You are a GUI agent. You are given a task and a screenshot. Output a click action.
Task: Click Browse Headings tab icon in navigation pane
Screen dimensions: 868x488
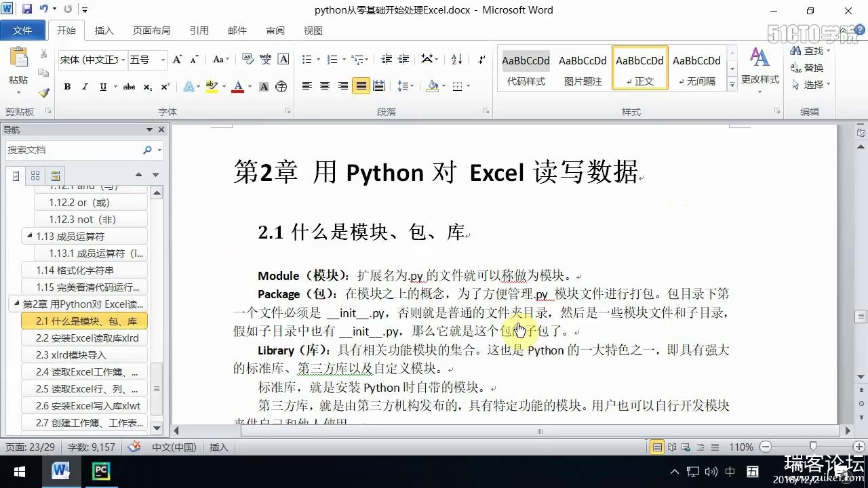[16, 176]
